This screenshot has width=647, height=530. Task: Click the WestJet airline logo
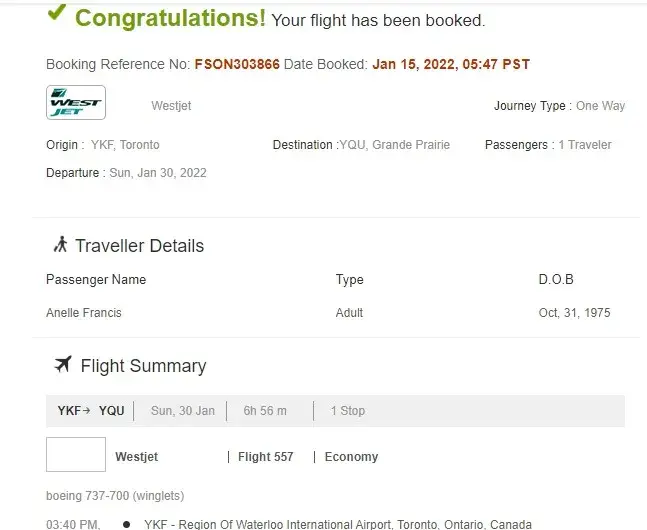76,103
